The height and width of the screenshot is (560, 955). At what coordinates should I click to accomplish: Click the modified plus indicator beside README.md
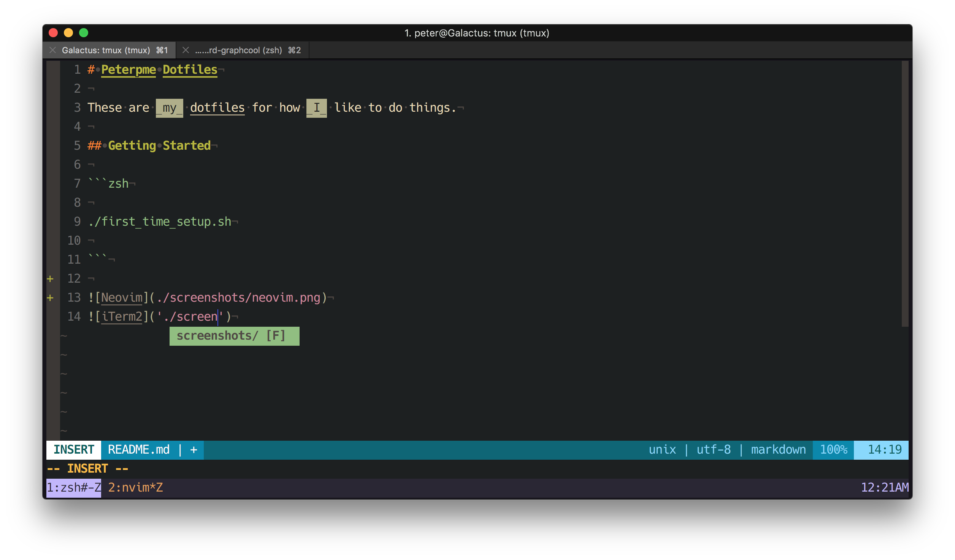194,450
